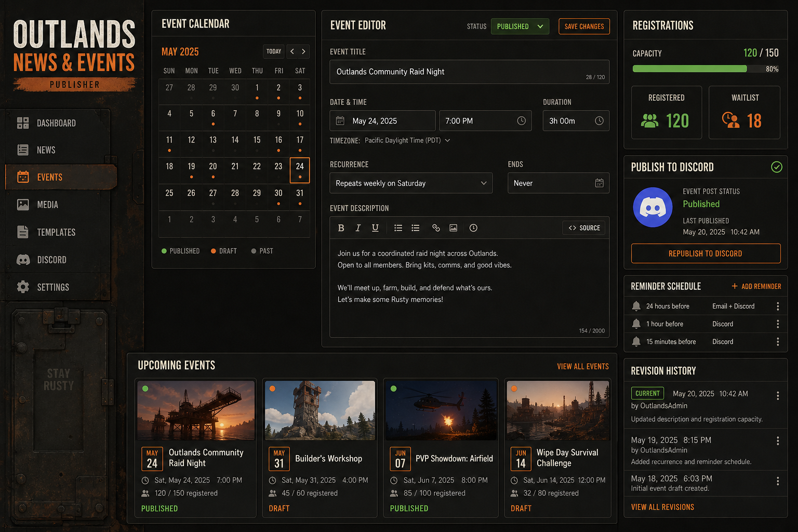
Task: Open options for May 18 revision
Action: coord(778,481)
